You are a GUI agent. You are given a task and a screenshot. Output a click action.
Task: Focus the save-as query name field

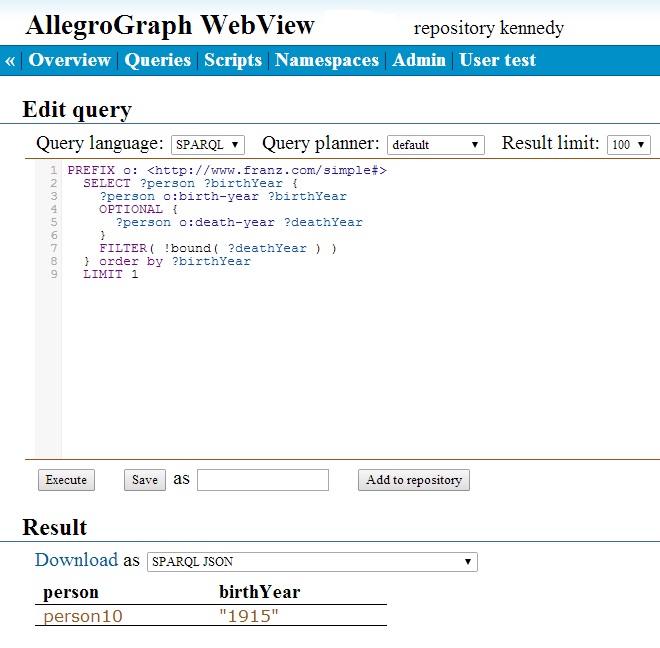coord(263,480)
